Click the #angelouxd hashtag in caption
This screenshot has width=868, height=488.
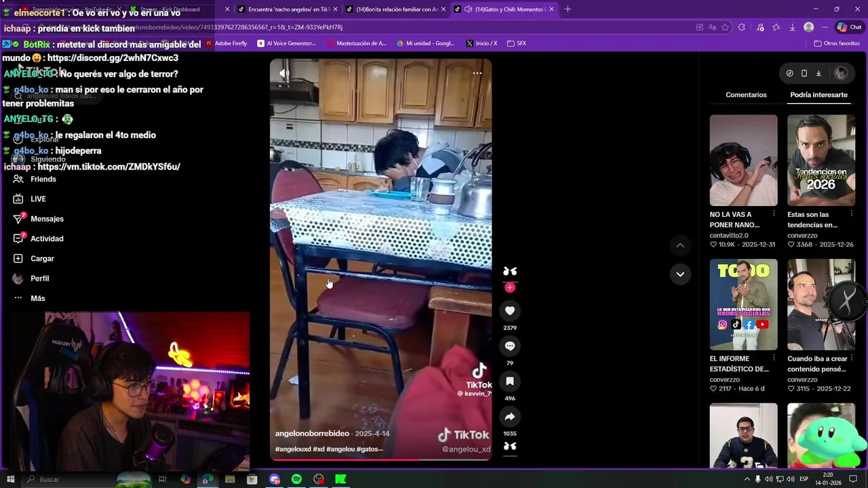tap(293, 449)
